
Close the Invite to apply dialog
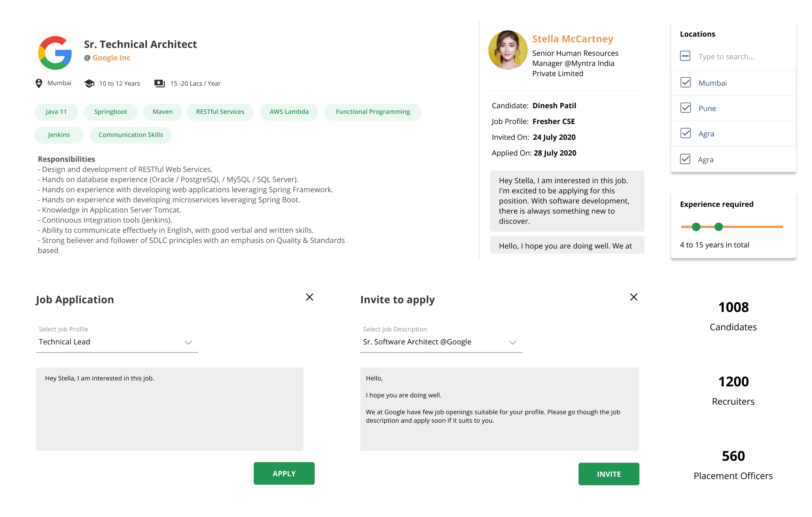point(633,297)
